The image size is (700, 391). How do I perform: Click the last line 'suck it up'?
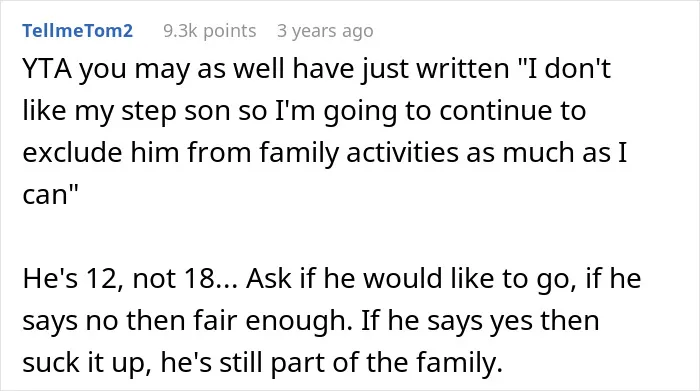tap(262, 363)
